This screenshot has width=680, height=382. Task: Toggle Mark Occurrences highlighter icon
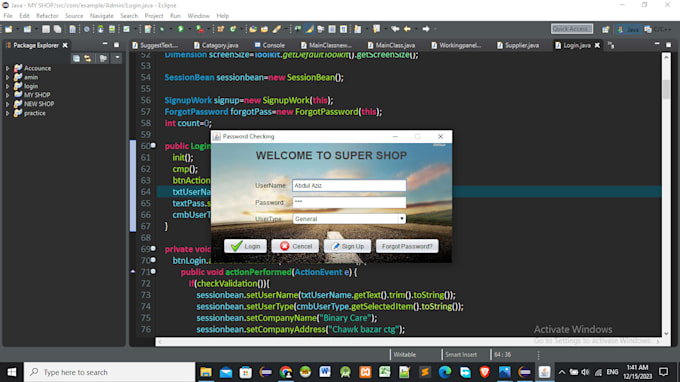(309, 29)
